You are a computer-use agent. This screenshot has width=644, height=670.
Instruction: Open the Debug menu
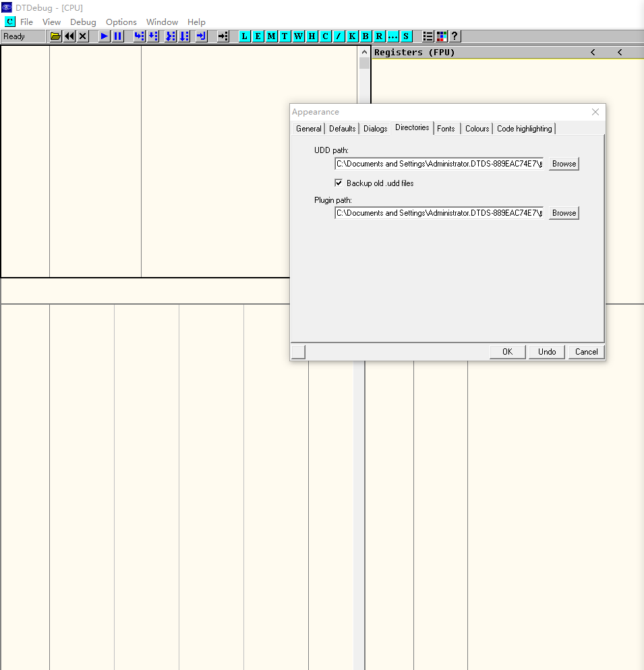tap(83, 22)
